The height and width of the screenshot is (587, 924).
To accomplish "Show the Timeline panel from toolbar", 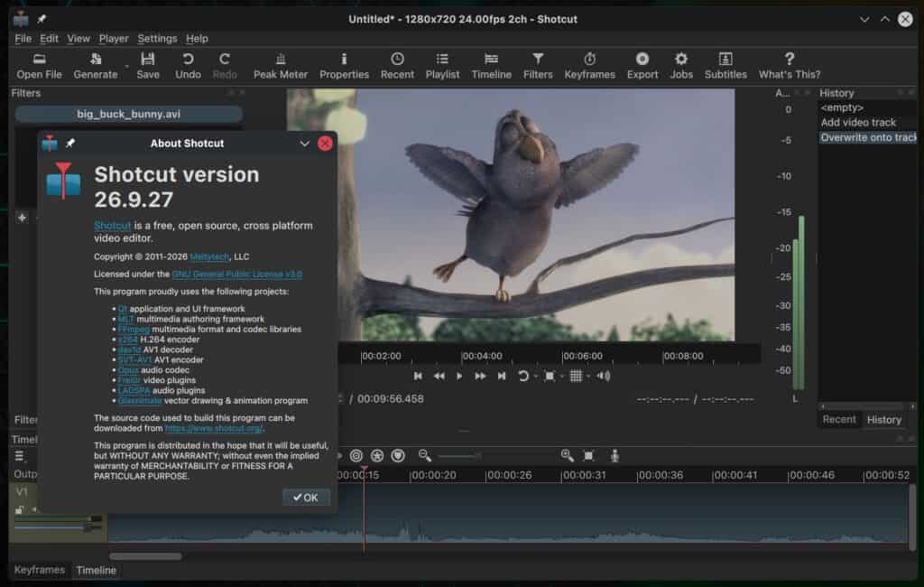I will coord(492,66).
